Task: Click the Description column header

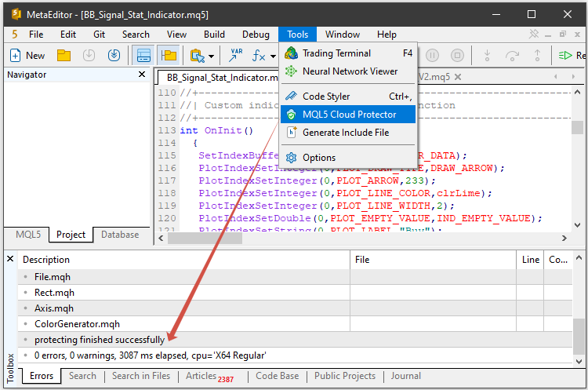Action: pyautogui.click(x=183, y=260)
